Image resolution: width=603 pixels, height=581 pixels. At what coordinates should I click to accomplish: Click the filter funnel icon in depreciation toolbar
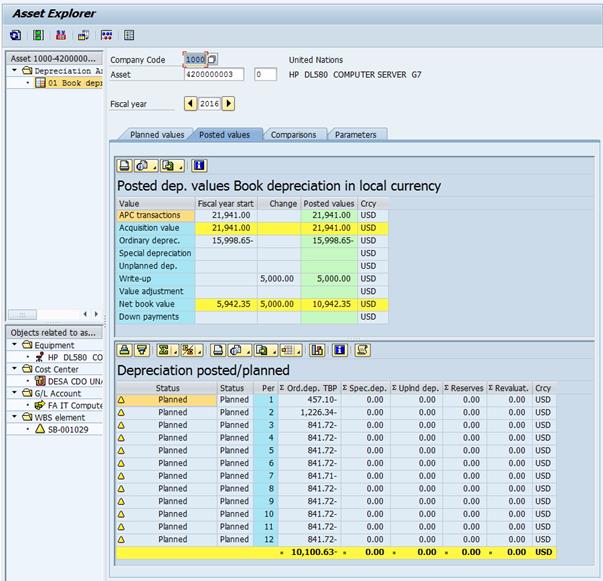(x=142, y=350)
